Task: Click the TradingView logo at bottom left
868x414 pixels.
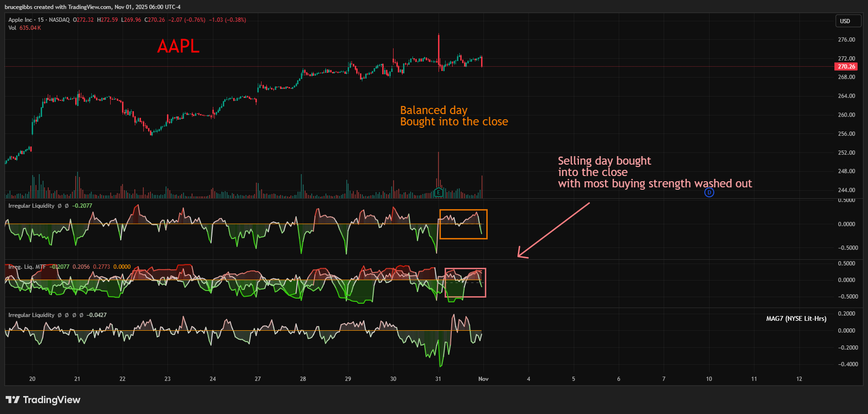Action: [x=43, y=400]
